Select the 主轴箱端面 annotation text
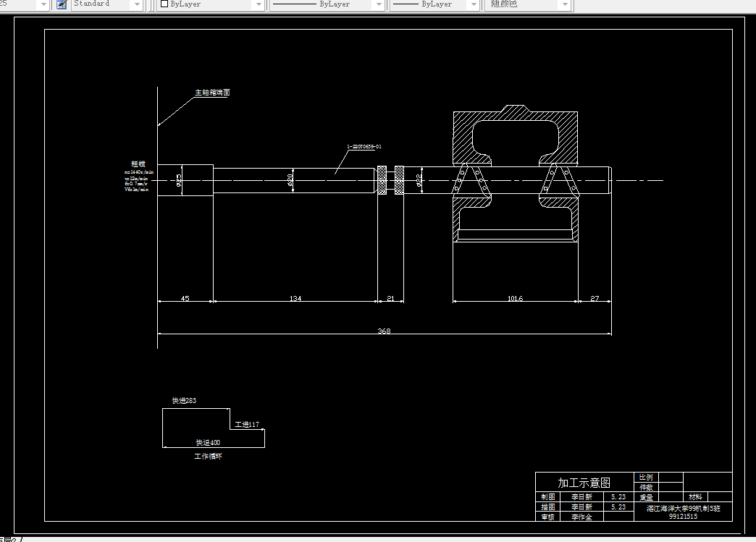 point(212,93)
